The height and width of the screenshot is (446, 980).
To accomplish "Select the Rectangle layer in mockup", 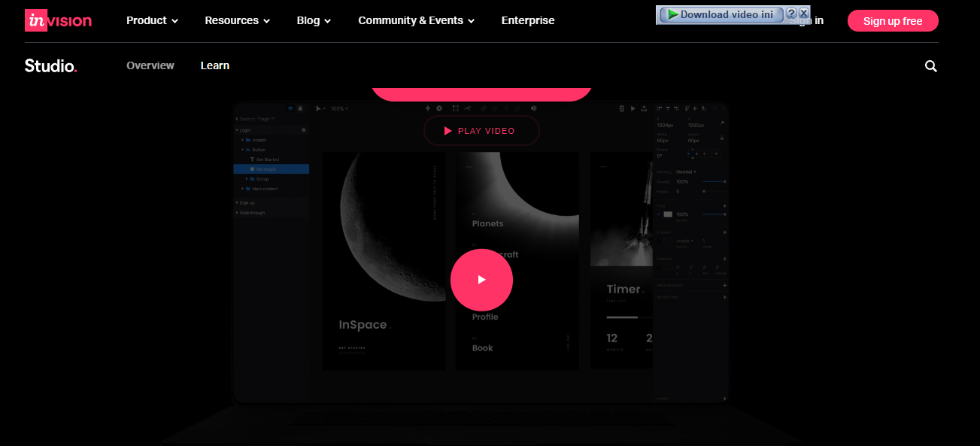I will click(272, 169).
